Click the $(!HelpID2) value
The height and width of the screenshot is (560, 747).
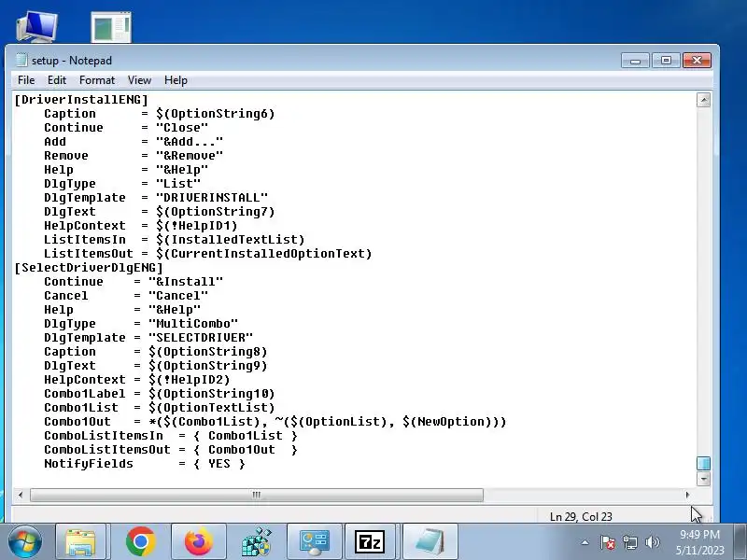point(190,380)
